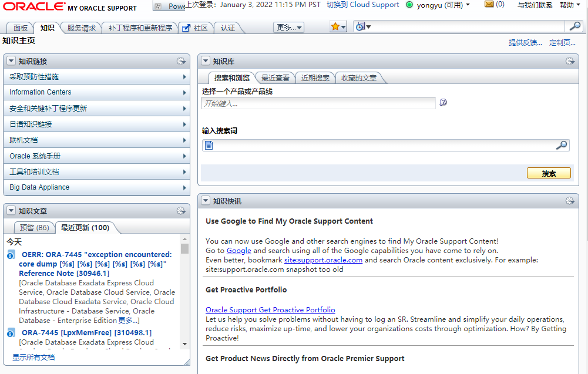The image size is (588, 374).
Task: Open the yongyu user status dropdown
Action: pos(443,5)
